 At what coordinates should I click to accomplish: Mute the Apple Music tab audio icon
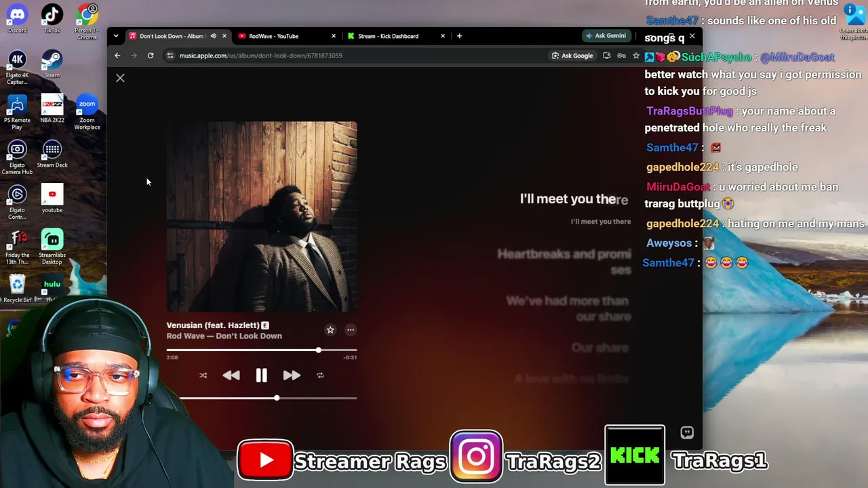pyautogui.click(x=213, y=36)
